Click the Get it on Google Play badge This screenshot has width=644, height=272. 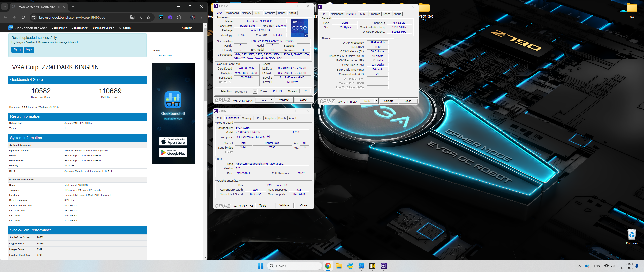point(173,152)
